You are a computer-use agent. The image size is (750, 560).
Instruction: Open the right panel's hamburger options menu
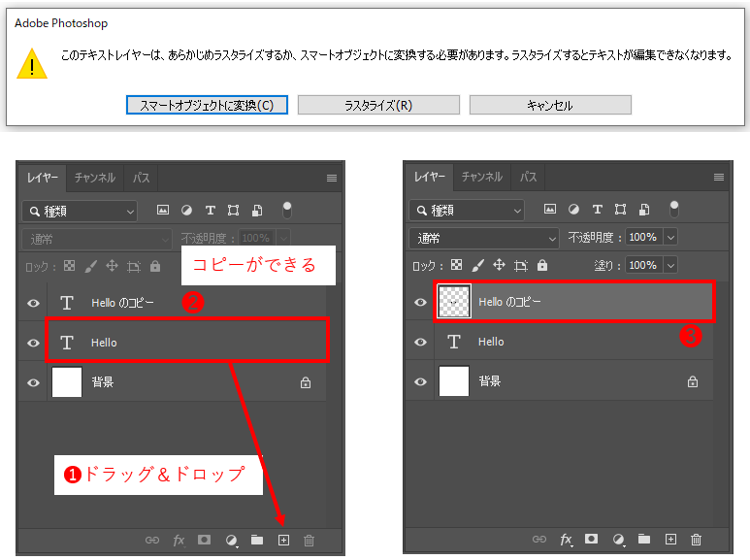point(718,177)
